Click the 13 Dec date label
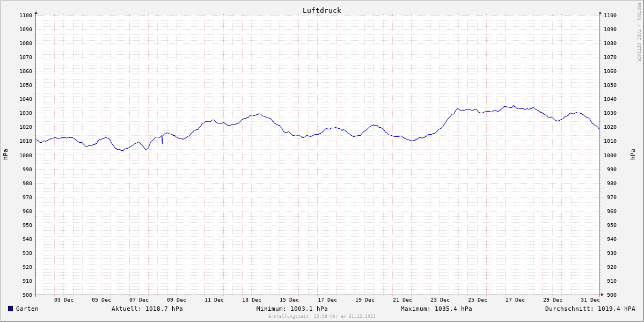Image resolution: width=644 pixels, height=322 pixels. [252, 300]
